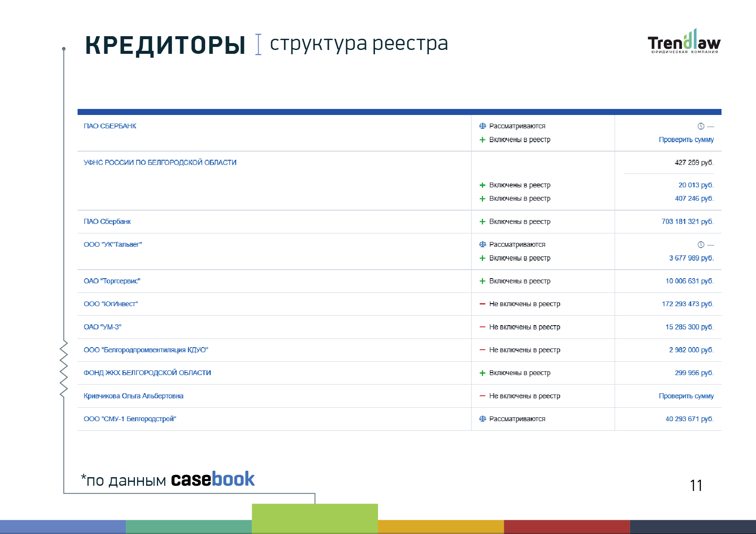
Task: Open ОАО "Торгсервис" creditor link
Action: click(x=112, y=281)
